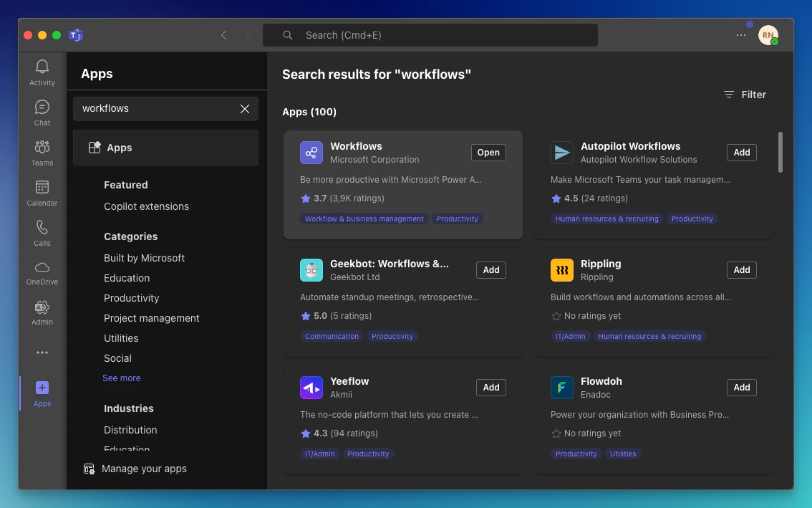Viewport: 812px width, 508px height.
Task: Open the Workflows app
Action: 488,153
